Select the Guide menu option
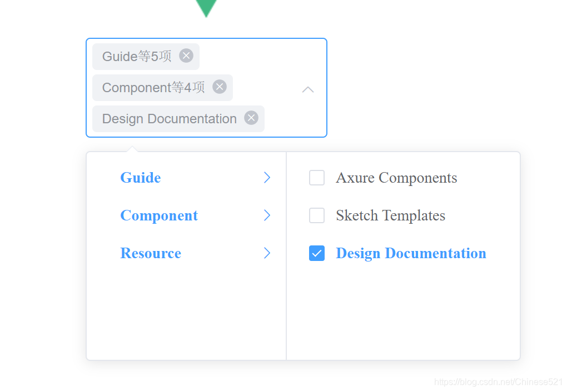567x392 pixels. click(x=186, y=177)
